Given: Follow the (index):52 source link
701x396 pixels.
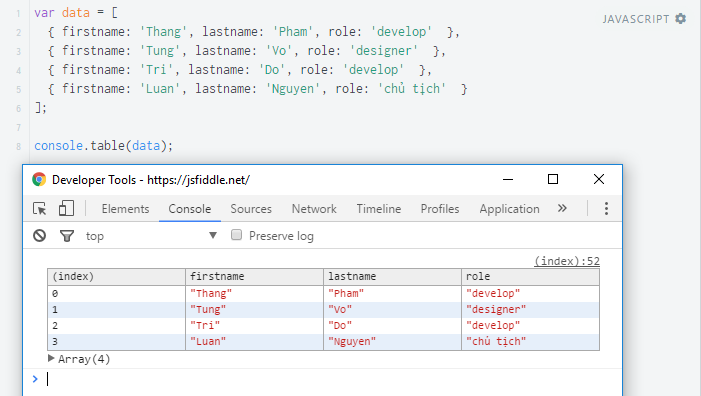Looking at the screenshot, I should click(x=567, y=261).
